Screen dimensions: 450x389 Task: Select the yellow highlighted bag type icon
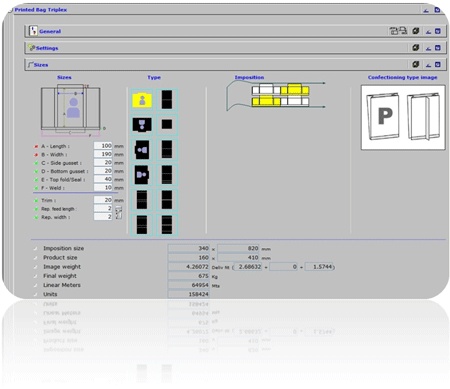[x=142, y=100]
